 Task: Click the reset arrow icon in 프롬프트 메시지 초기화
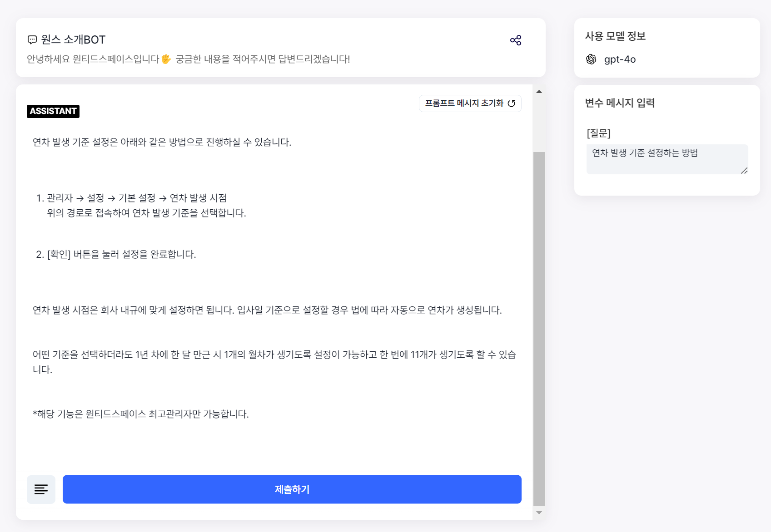[x=512, y=103]
